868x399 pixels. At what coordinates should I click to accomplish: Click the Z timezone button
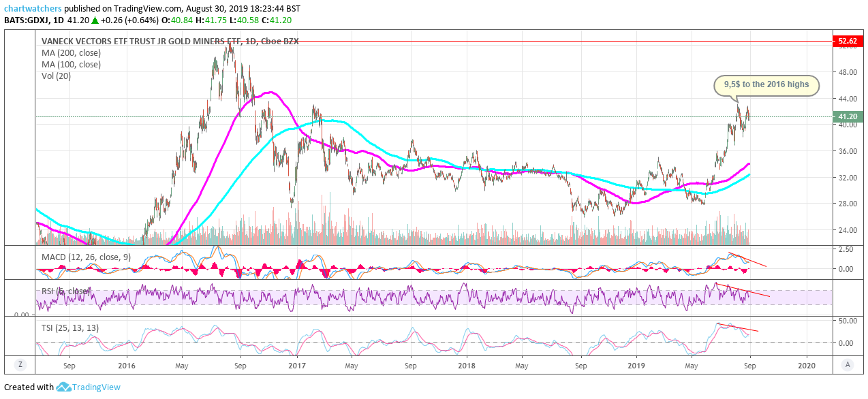(20, 365)
